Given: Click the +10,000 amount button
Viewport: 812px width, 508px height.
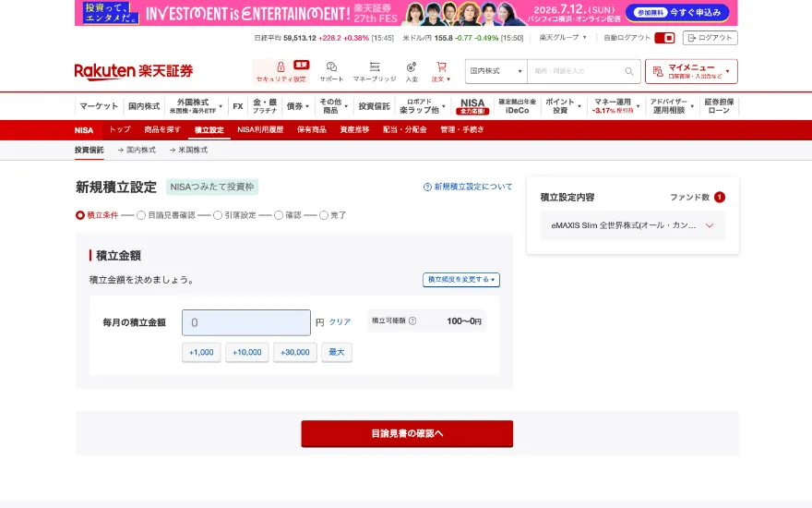Looking at the screenshot, I should 247,353.
